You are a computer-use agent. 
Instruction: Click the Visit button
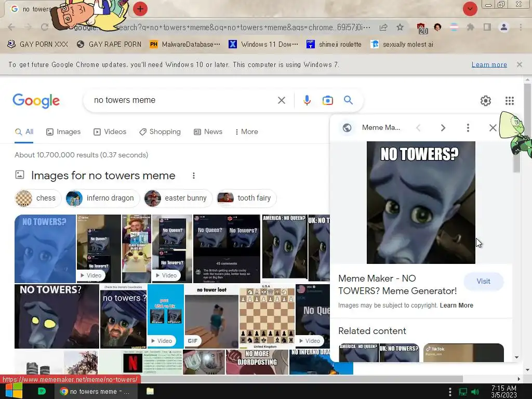tap(484, 281)
